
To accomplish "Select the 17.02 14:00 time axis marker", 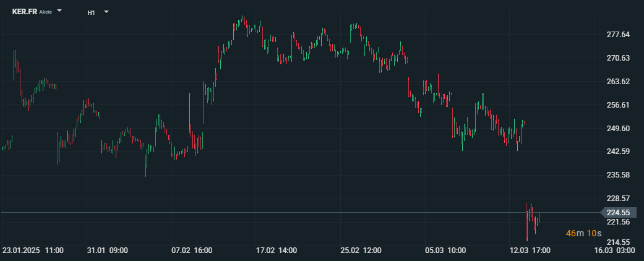I will pyautogui.click(x=276, y=250).
